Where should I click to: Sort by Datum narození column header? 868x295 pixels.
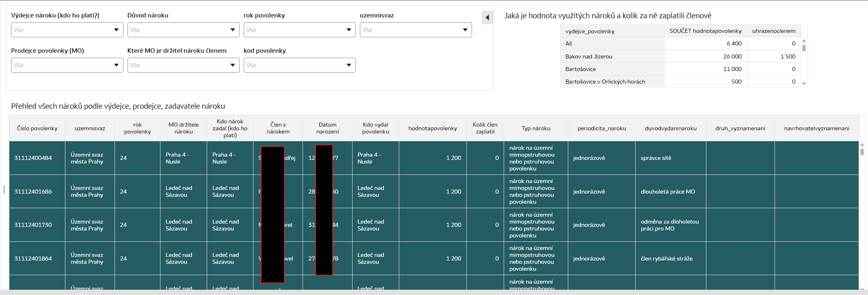pyautogui.click(x=327, y=128)
